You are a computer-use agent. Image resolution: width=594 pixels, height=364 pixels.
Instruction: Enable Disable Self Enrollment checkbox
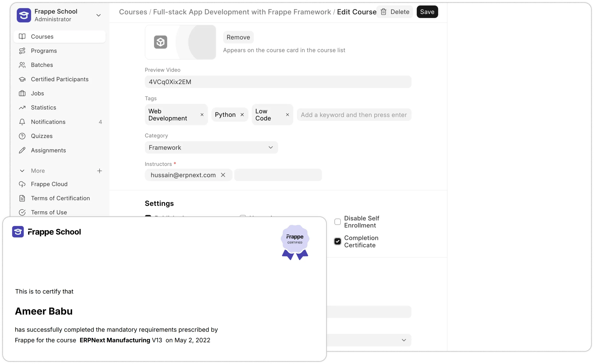(338, 222)
